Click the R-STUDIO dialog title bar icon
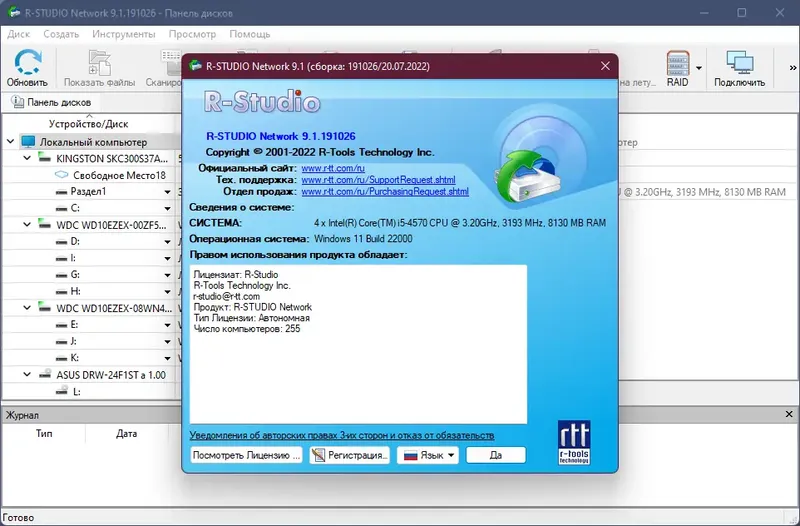The width and height of the screenshot is (800, 526). click(195, 66)
